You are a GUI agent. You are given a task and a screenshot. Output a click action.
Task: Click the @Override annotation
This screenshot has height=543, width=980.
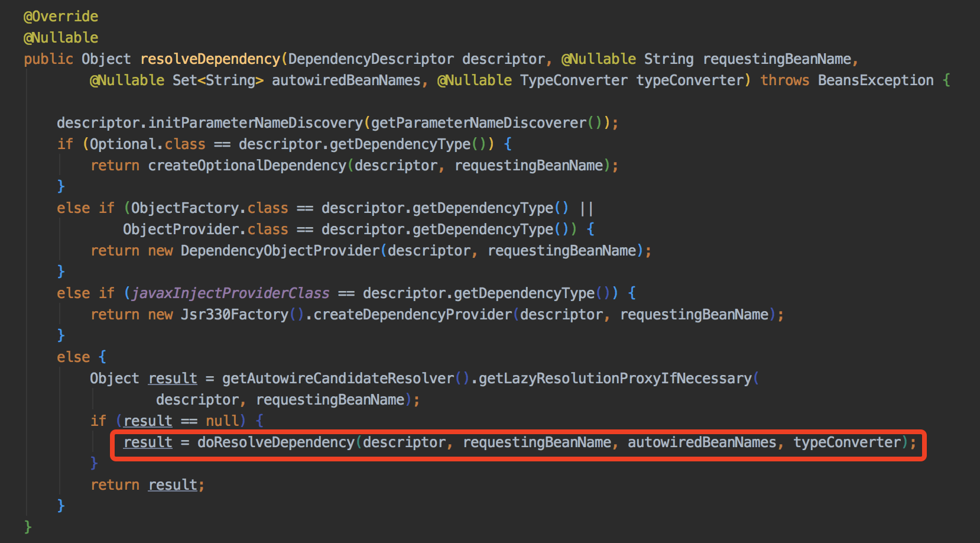61,17
